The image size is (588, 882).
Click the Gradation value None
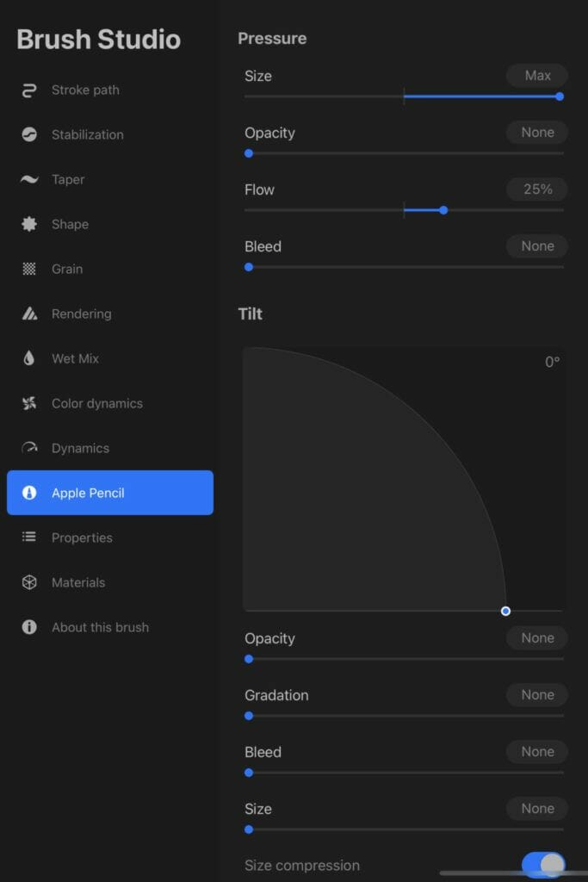[x=537, y=695]
